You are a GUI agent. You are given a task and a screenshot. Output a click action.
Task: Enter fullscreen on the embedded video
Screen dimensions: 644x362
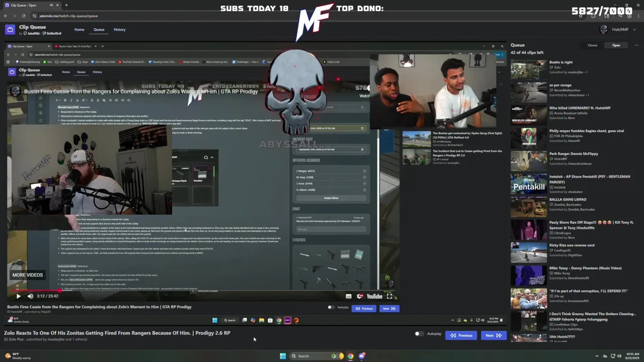[389, 296]
